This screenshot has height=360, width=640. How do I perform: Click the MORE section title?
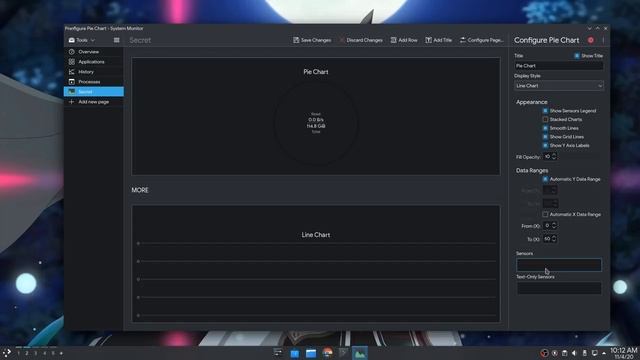[140, 190]
